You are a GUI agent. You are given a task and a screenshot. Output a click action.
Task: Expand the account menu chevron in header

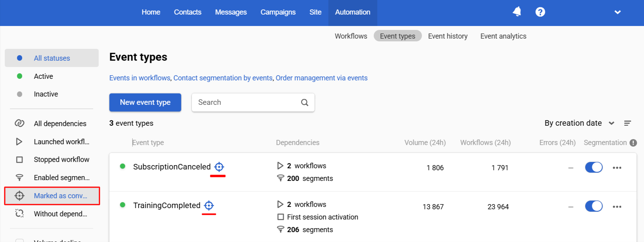[618, 12]
